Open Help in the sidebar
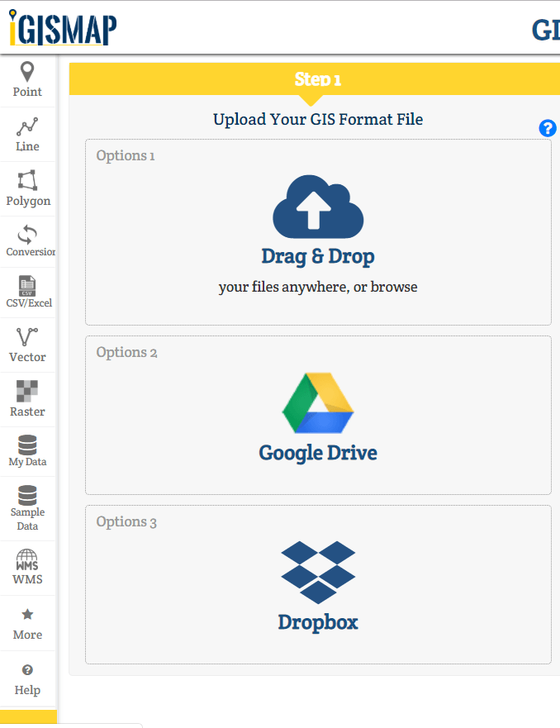Image resolution: width=560 pixels, height=728 pixels. tap(27, 679)
